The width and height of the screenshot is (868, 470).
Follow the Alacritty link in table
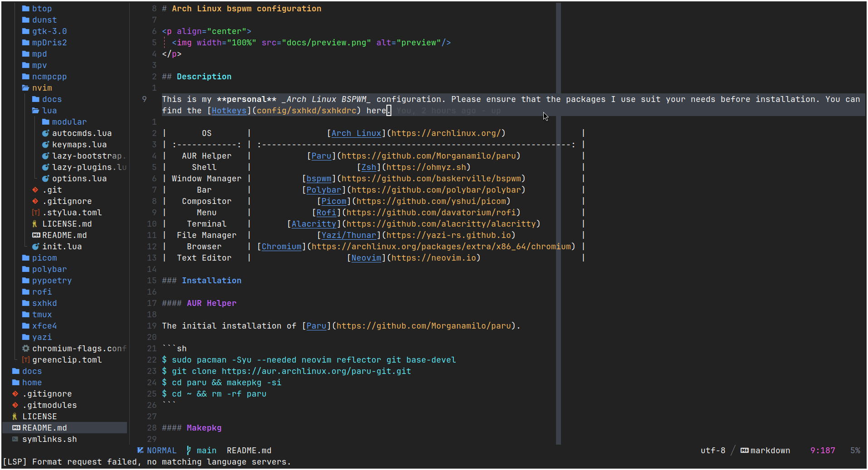point(314,224)
